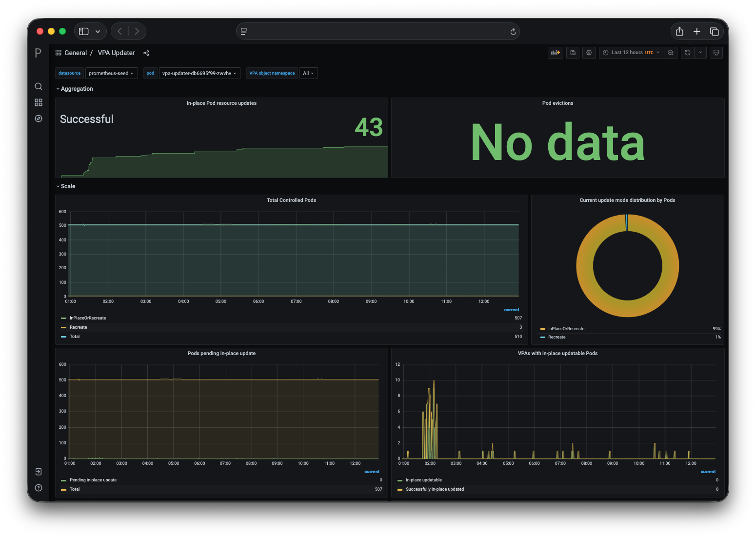
Task: Open Total Controlled Pods panel title menu
Action: tap(292, 200)
